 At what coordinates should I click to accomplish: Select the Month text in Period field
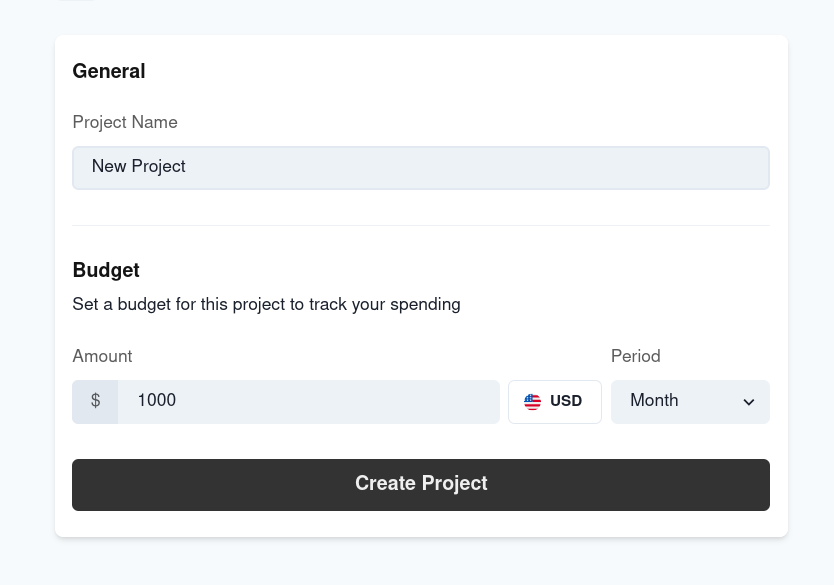[x=654, y=400]
